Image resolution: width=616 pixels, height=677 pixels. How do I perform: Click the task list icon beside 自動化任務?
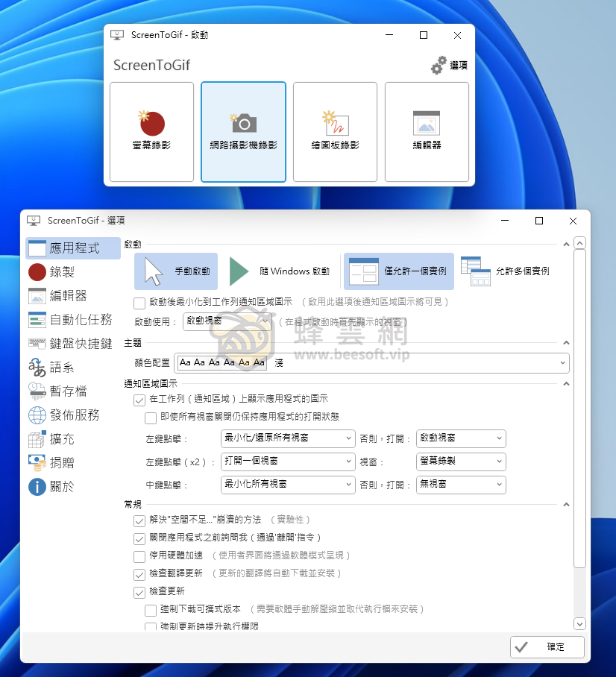point(37,320)
